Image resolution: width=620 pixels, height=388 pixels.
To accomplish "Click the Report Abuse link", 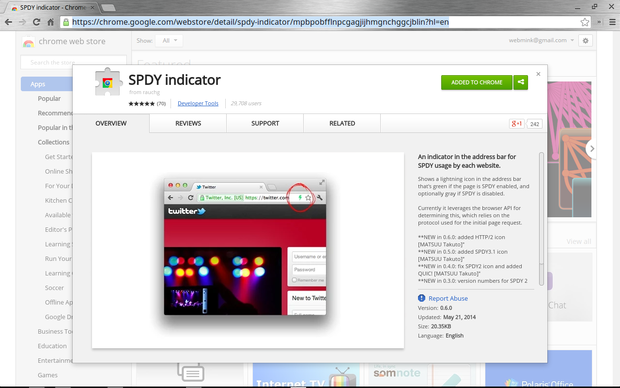I will 448,299.
